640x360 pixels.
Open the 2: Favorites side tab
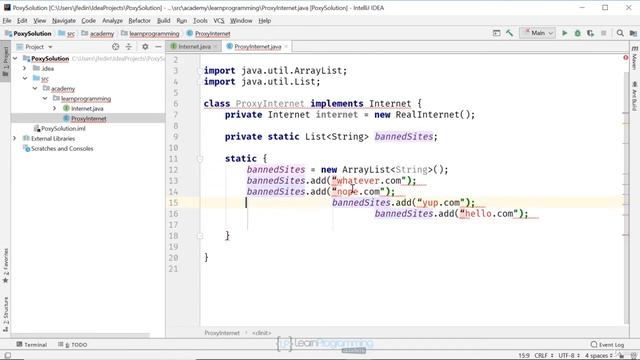point(5,266)
